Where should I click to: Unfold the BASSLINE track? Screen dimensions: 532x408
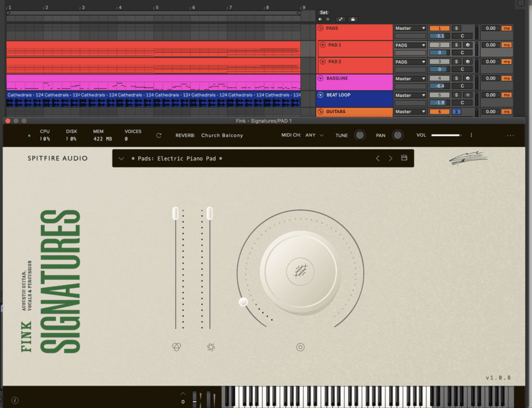321,78
